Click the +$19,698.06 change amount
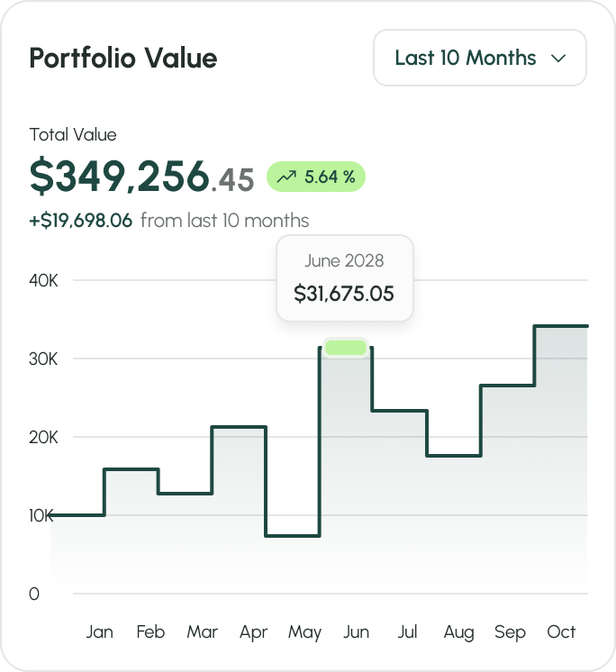Screen dimensions: 616x672 tap(81, 221)
